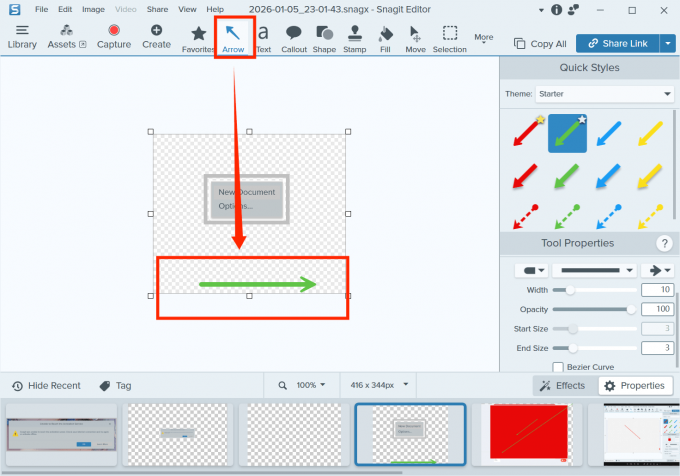Viewport: 680px width, 476px height.
Task: Select the Arrow tool
Action: [233, 37]
